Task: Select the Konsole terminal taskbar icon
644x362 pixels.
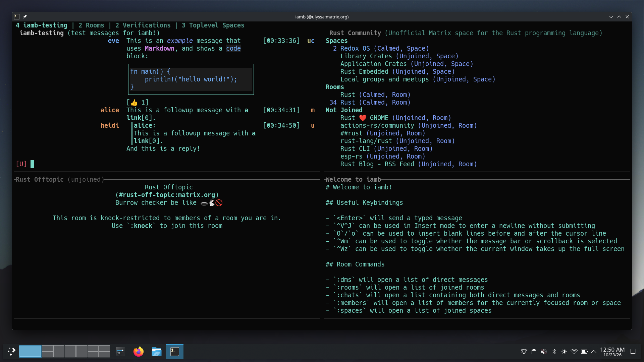Action: [175, 351]
